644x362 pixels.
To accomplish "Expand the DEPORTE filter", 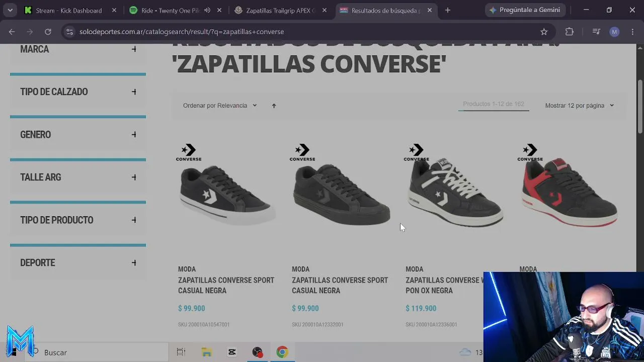I will 78,263.
